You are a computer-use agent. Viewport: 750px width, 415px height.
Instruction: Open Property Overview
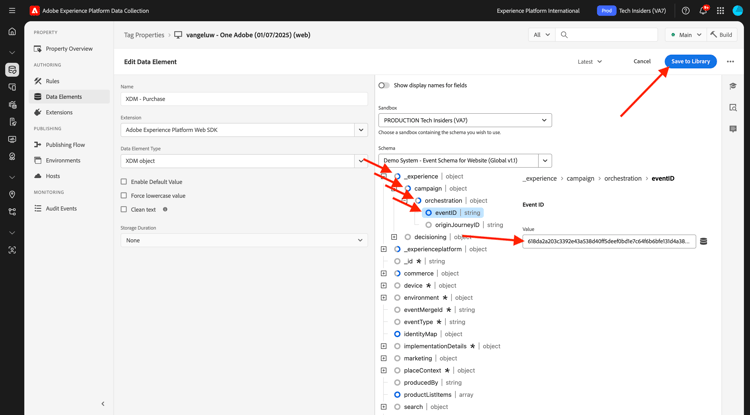[x=69, y=49]
